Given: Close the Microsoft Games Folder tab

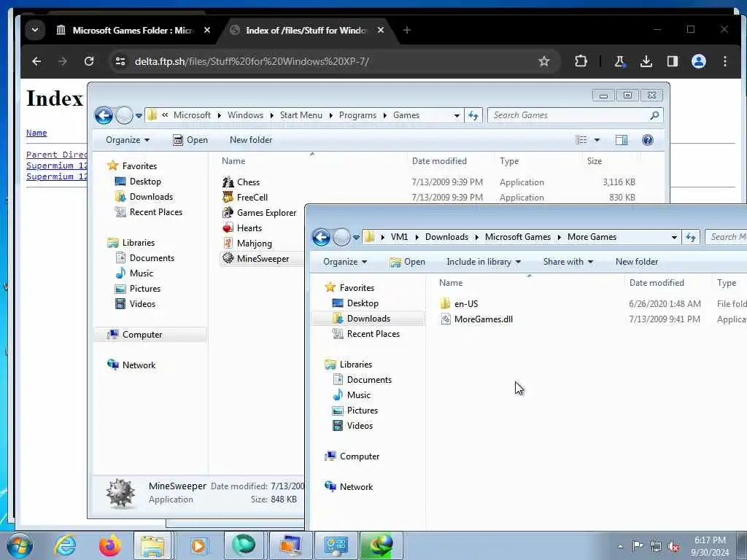Looking at the screenshot, I should coord(206,30).
